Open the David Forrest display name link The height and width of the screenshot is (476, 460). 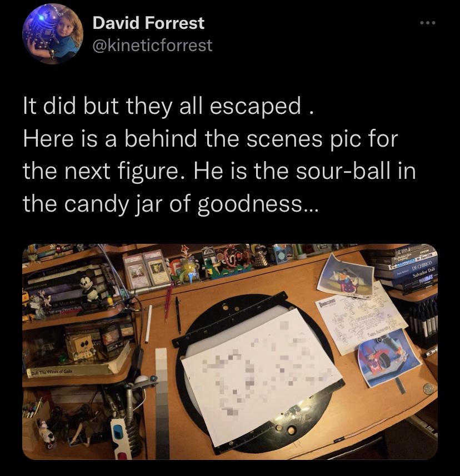coord(148,23)
